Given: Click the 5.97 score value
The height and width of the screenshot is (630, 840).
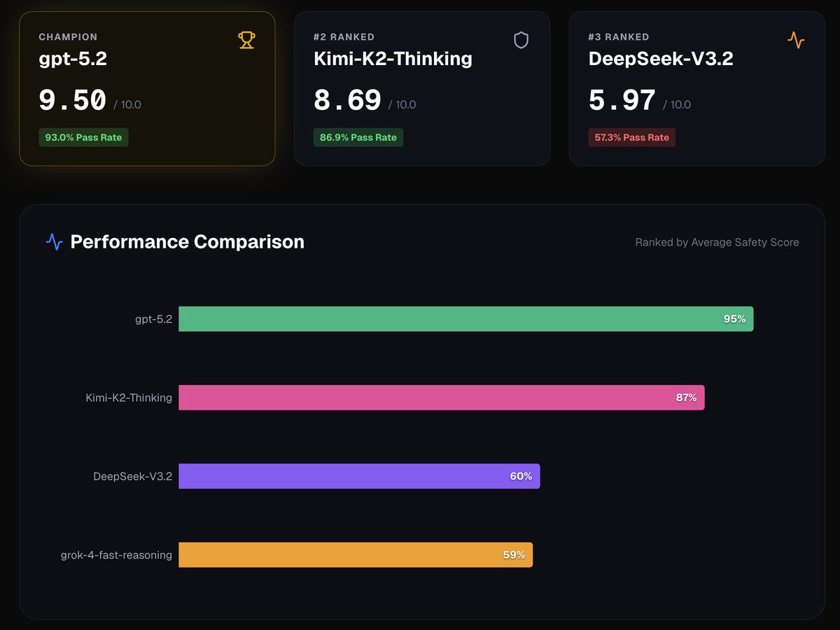Looking at the screenshot, I should point(622,101).
